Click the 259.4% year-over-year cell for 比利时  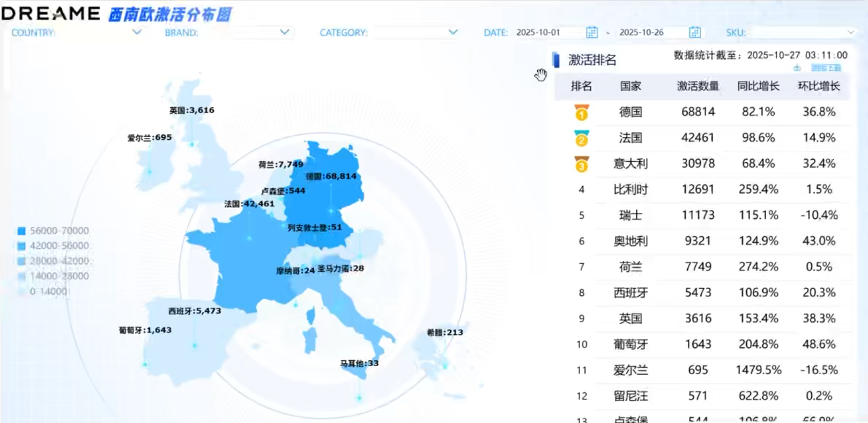[758, 189]
